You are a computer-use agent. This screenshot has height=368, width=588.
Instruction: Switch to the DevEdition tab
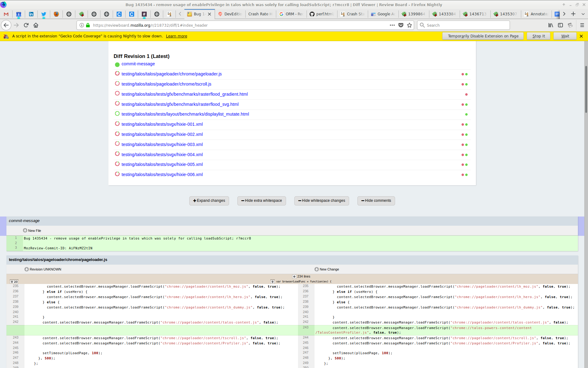pyautogui.click(x=230, y=14)
